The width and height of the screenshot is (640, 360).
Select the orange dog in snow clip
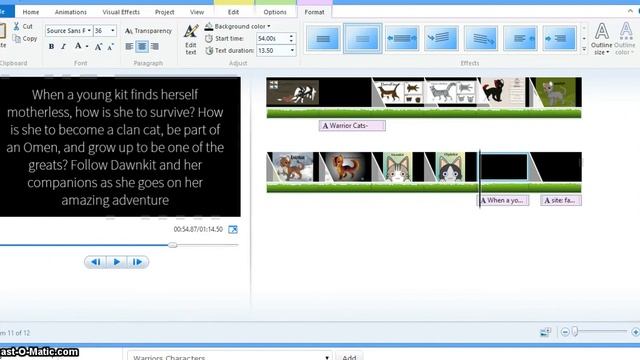(293, 167)
